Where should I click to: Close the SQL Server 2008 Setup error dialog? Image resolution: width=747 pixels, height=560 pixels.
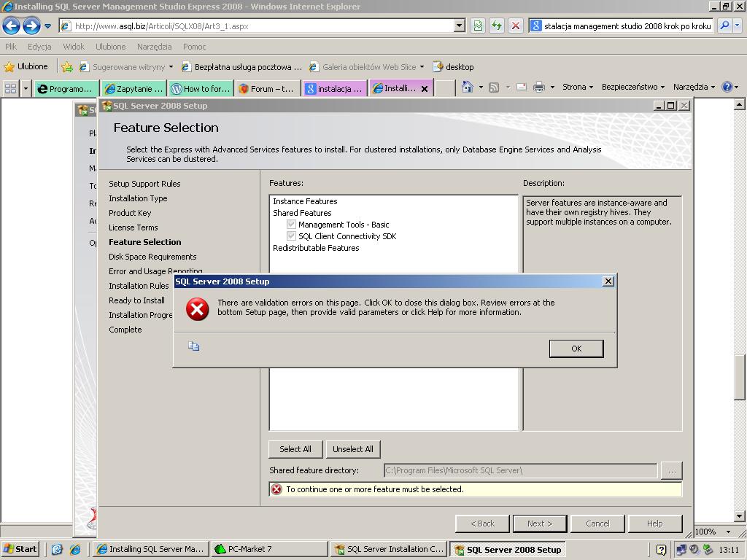coord(608,281)
